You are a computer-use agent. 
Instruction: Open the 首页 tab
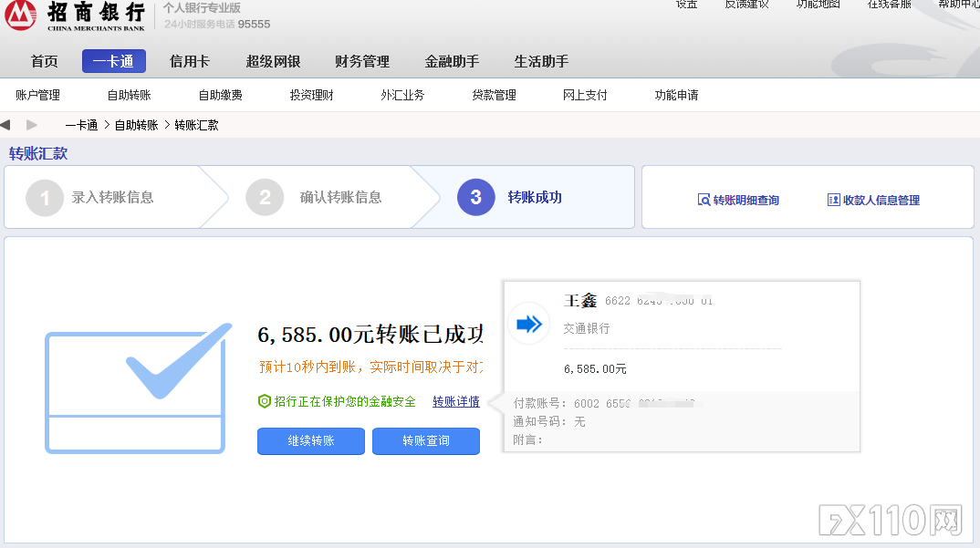coord(45,61)
